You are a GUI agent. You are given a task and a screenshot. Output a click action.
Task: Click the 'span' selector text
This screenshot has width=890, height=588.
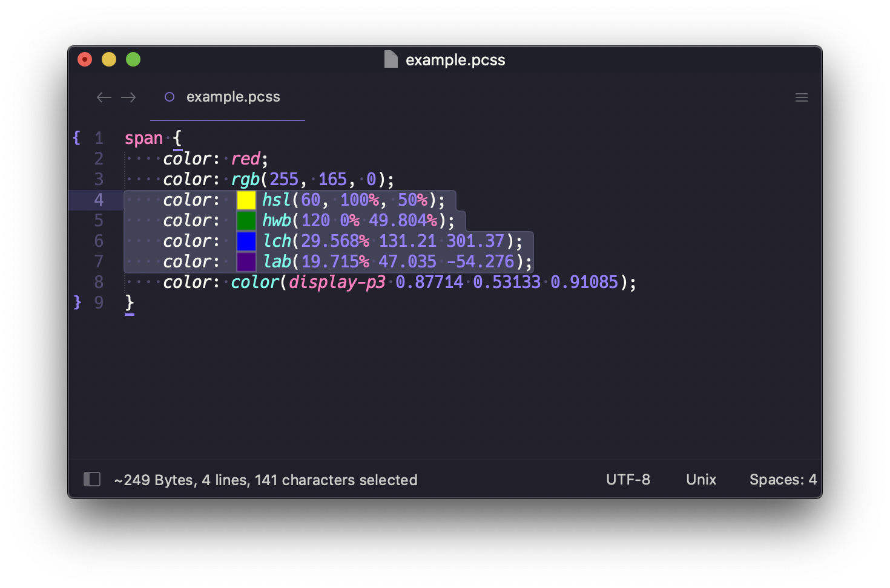pyautogui.click(x=143, y=139)
